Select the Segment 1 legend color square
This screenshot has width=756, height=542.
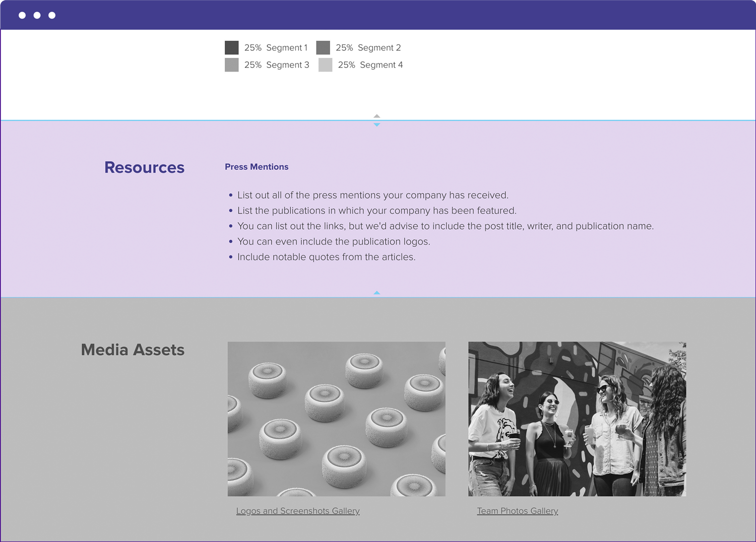[231, 48]
